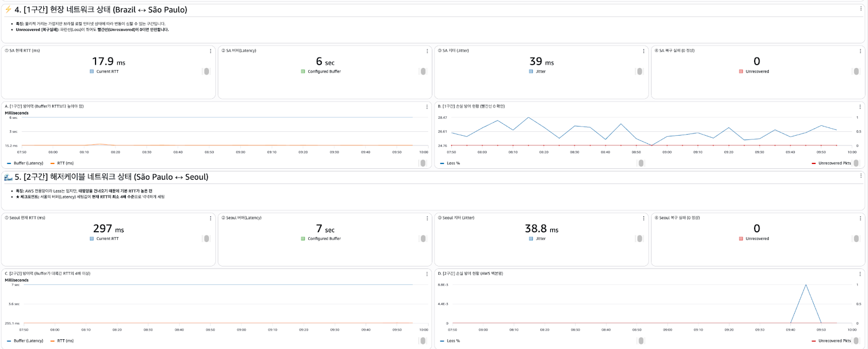Open chart A 방어력 widget three-dot menu

pos(427,107)
